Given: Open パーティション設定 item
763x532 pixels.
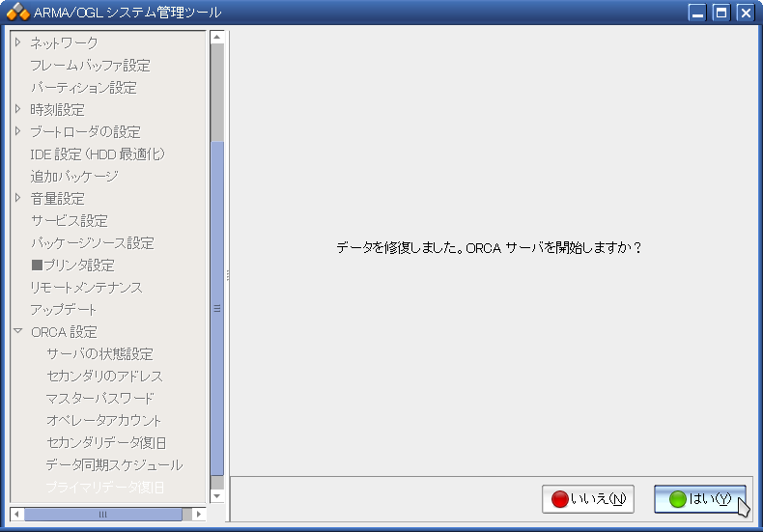Looking at the screenshot, I should (x=83, y=88).
